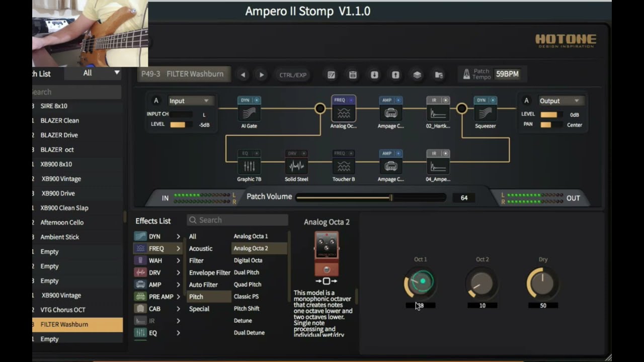Click the Dry knob
This screenshot has width=644, height=362.
pyautogui.click(x=543, y=284)
